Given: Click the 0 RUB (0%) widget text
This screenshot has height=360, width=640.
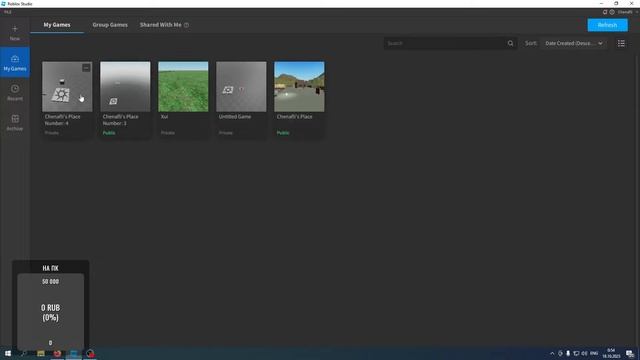Looking at the screenshot, I should [50, 313].
